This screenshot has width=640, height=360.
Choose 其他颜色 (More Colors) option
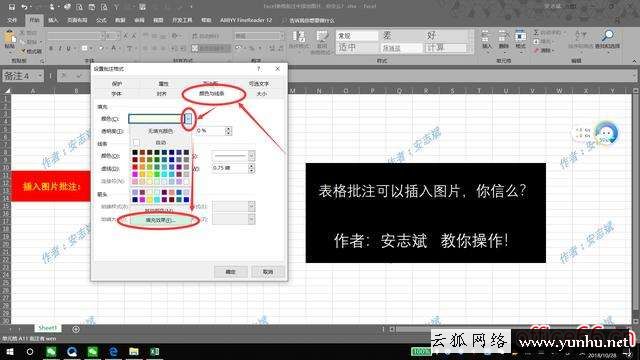pos(160,210)
